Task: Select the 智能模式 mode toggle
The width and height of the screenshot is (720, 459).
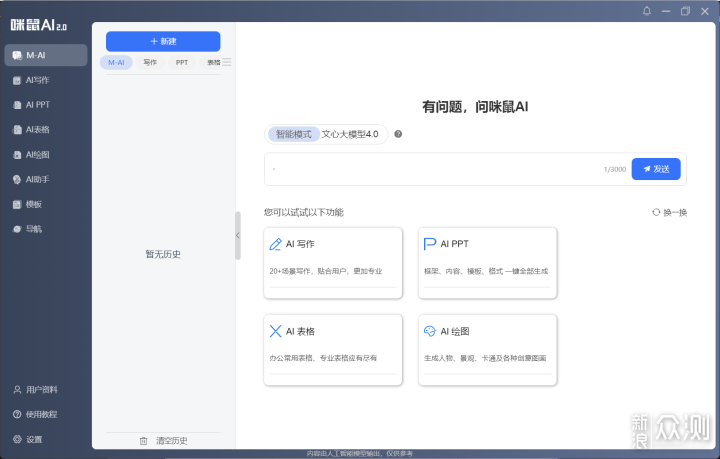Action: [x=294, y=134]
